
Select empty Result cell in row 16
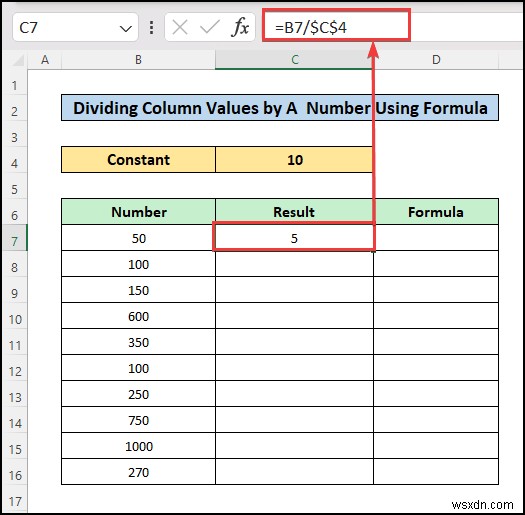point(294,472)
